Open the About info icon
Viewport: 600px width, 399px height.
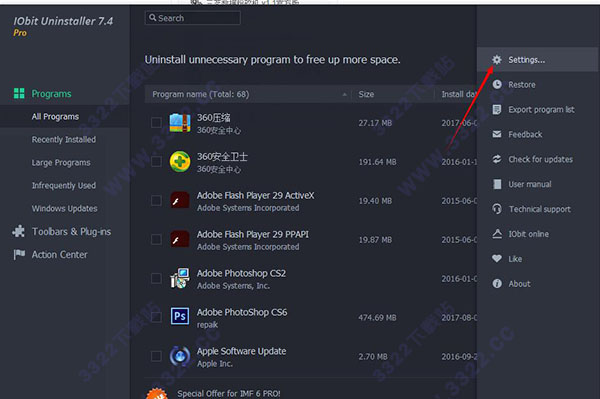click(x=497, y=283)
